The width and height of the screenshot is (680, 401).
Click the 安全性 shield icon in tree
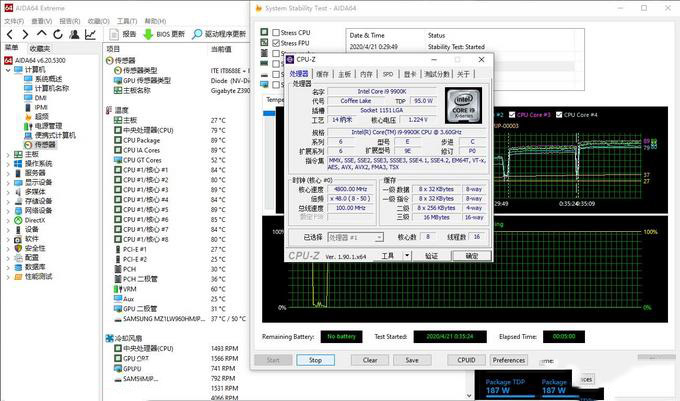click(x=18, y=248)
